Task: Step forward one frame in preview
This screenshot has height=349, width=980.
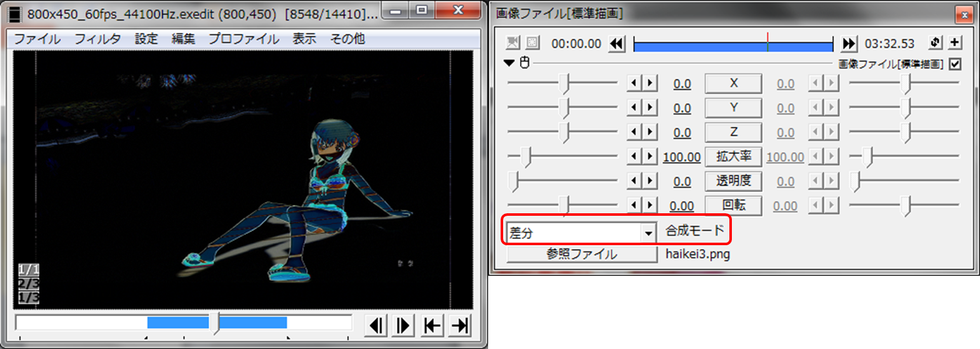Action: [x=404, y=325]
